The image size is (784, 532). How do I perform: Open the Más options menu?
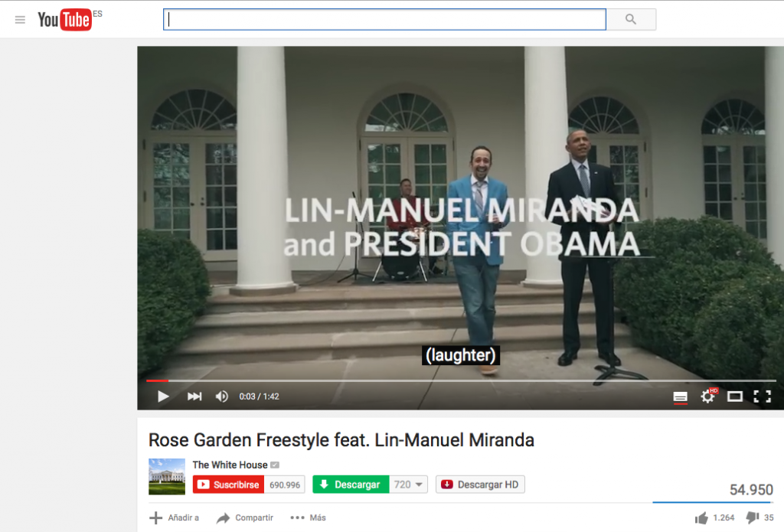[x=308, y=517]
